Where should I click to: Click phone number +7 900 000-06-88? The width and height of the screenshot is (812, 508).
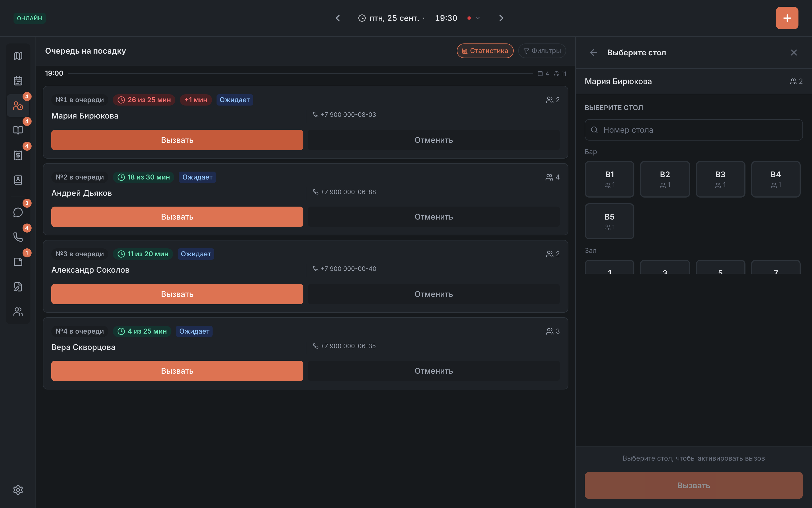point(348,192)
